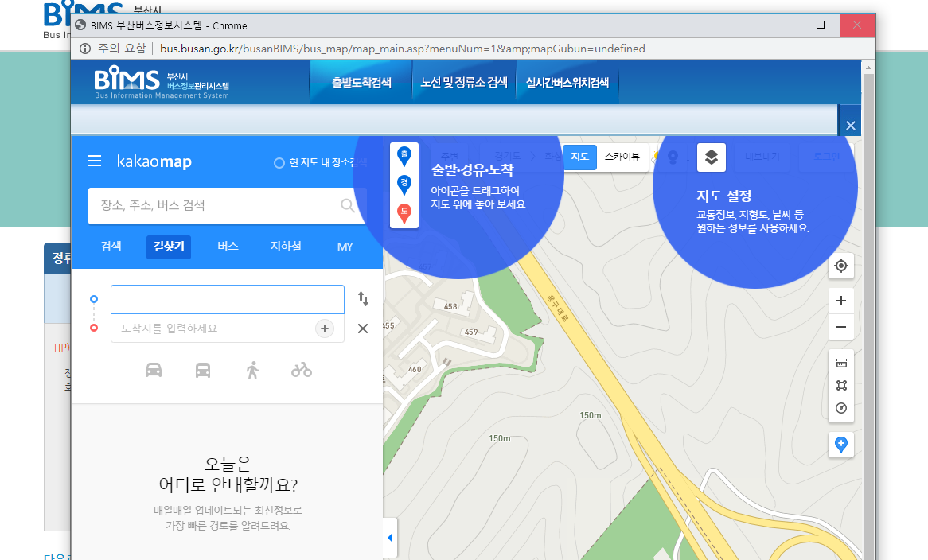Click building number 460 on map

click(x=415, y=370)
